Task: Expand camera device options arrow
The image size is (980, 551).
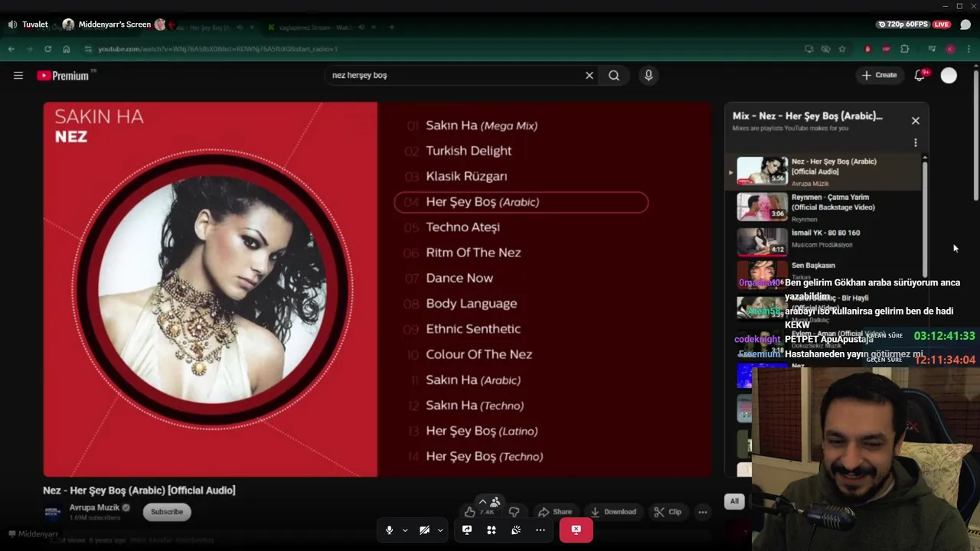Action: click(x=440, y=530)
